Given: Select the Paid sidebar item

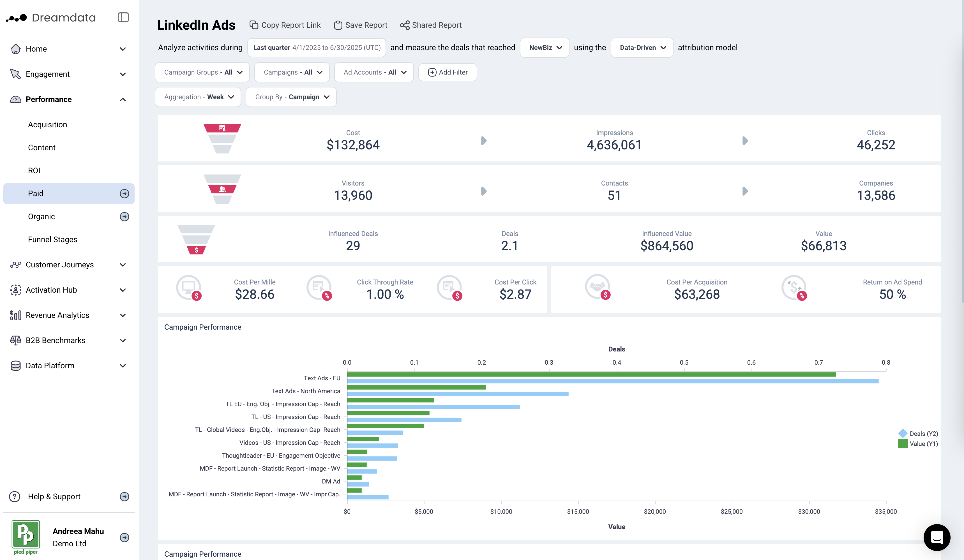Looking at the screenshot, I should pos(69,193).
